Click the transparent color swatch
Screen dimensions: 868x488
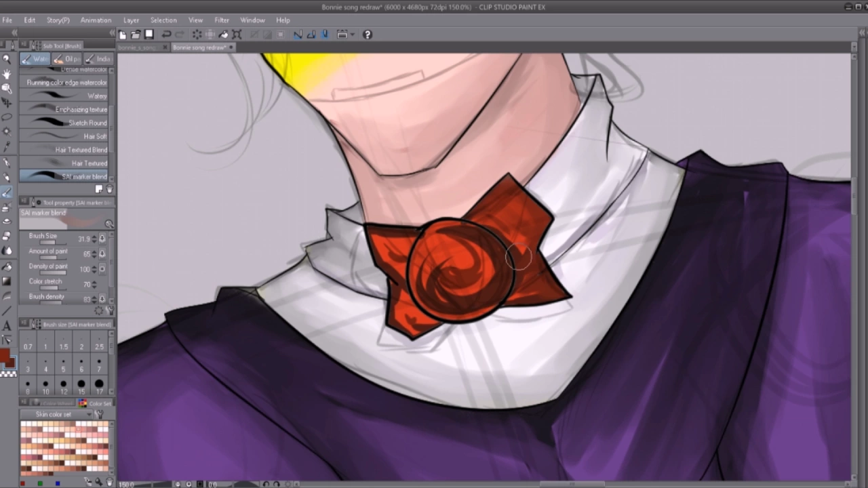coord(8,373)
